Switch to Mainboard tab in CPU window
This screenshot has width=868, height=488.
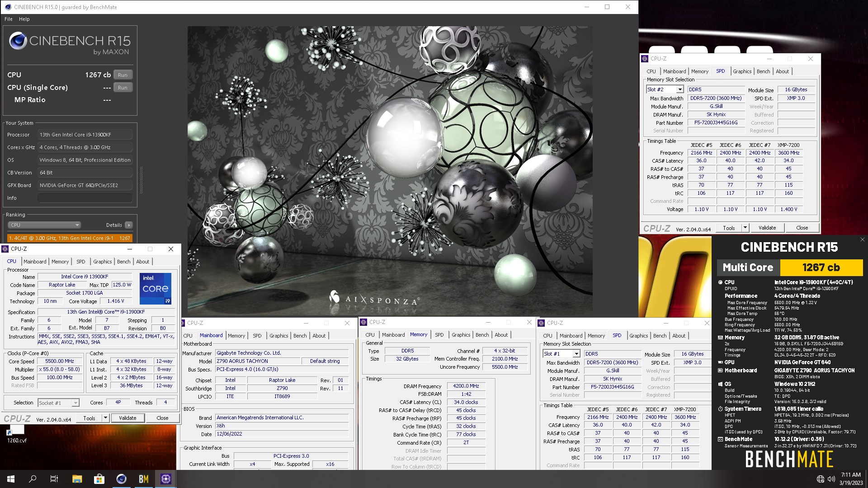click(x=35, y=262)
